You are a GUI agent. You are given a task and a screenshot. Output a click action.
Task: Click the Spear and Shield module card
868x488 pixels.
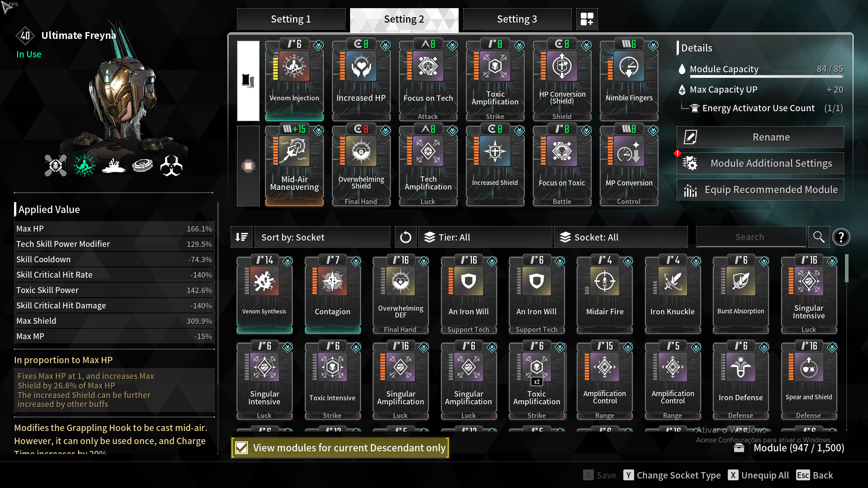[x=809, y=380]
